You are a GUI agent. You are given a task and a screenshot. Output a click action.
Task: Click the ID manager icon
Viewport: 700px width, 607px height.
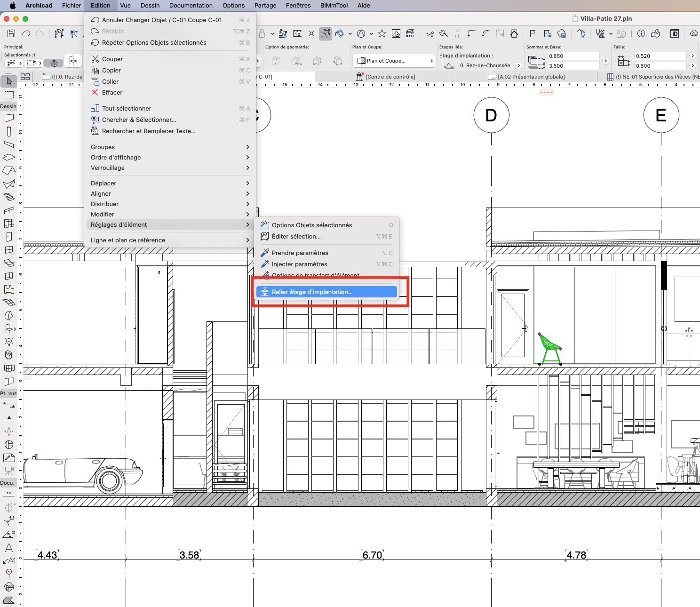coord(675,33)
